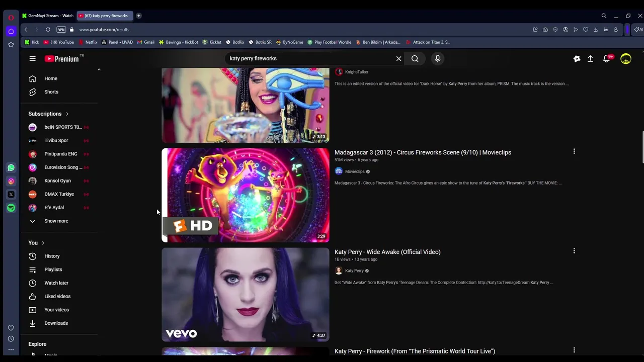Open Instagram in the Opera sidebar
The image size is (644, 362).
11,181
